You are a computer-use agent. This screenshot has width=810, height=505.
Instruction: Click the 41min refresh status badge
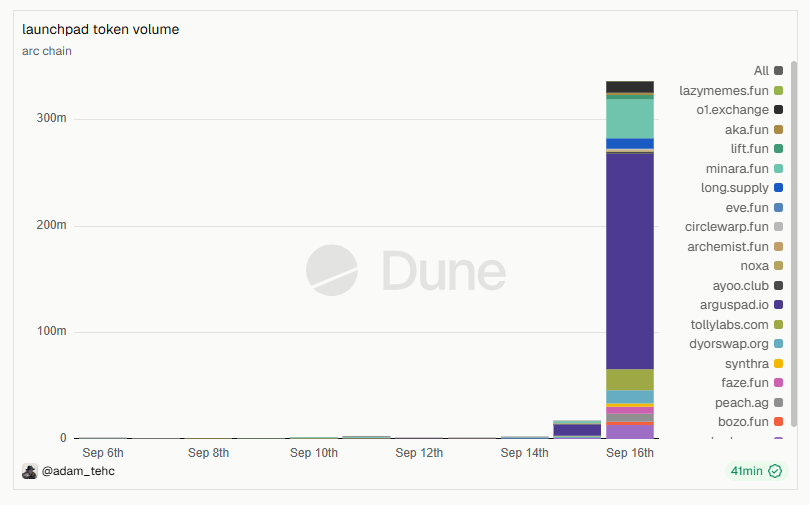pos(756,471)
